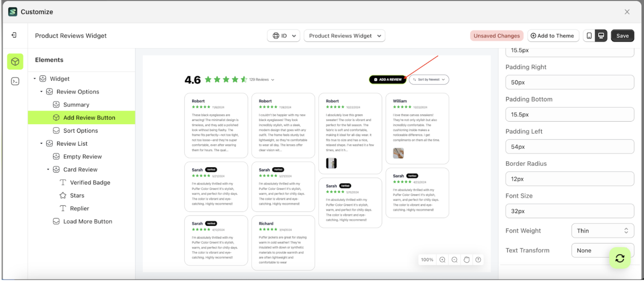Image resolution: width=644 pixels, height=282 pixels.
Task: Select the hand pan tool
Action: [x=466, y=260]
